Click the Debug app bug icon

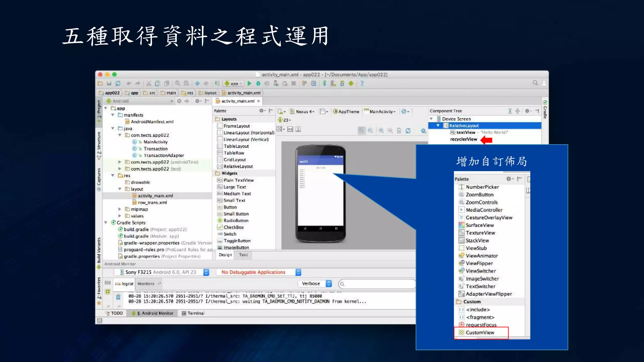pos(258,84)
